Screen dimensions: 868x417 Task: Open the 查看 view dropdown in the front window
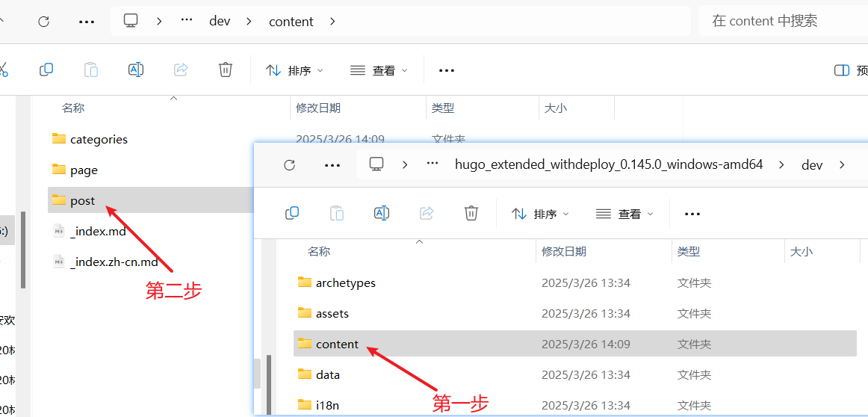coord(624,214)
